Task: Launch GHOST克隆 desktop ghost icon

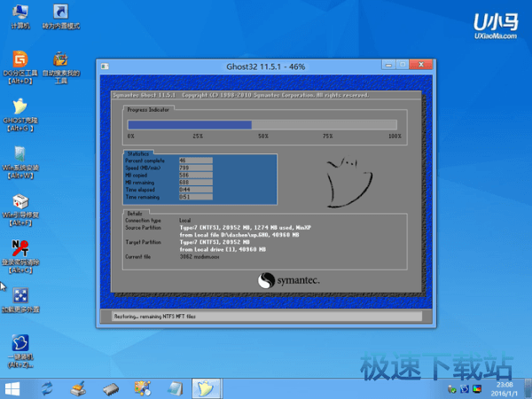Action: [20, 114]
